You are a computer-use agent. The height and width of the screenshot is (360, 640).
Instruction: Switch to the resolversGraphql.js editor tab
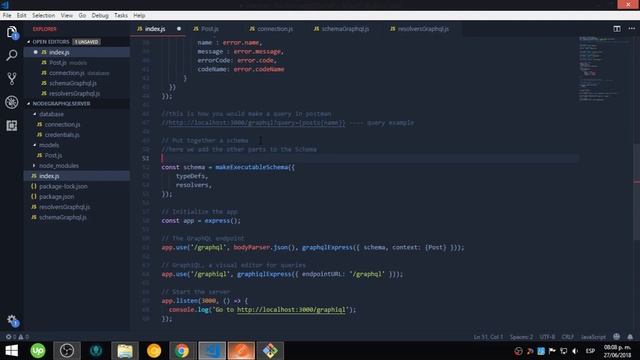click(x=423, y=29)
